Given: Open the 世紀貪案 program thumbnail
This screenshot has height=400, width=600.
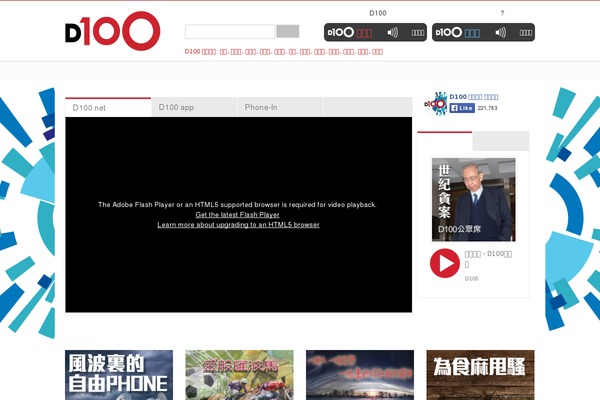Looking at the screenshot, I should click(x=474, y=199).
